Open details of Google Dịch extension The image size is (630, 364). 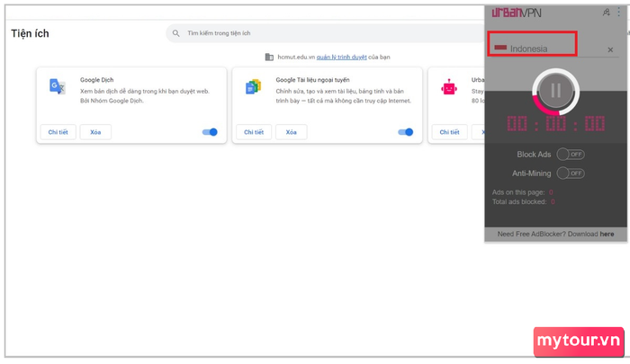coord(58,132)
